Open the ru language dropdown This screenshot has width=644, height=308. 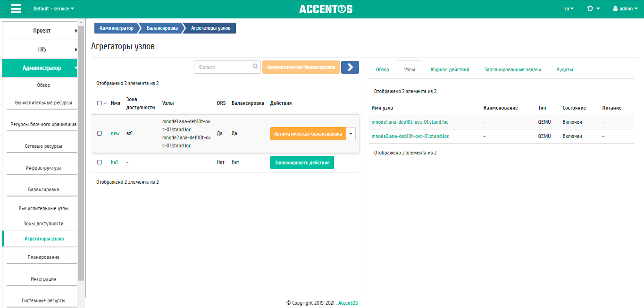coord(569,9)
